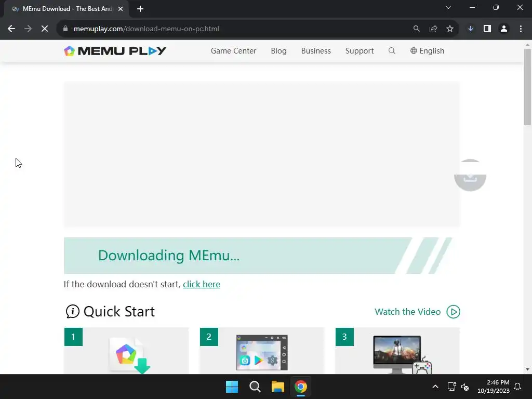Toggle Chrome side panel

pyautogui.click(x=487, y=29)
